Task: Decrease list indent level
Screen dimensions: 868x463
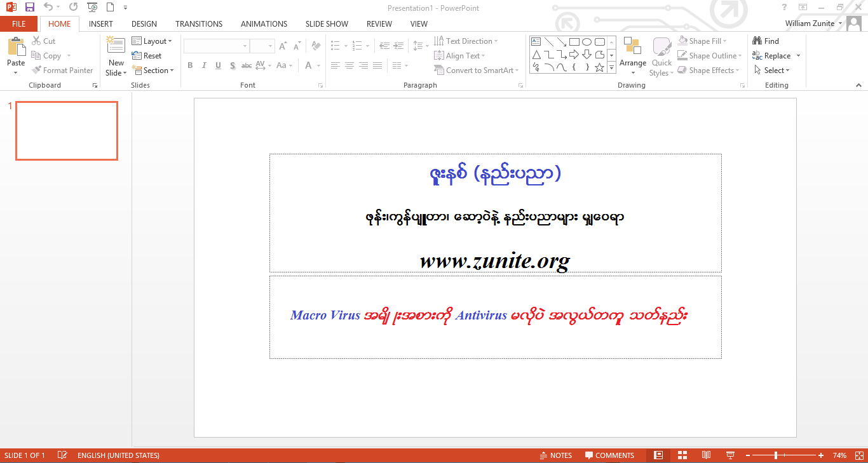Action: point(384,46)
